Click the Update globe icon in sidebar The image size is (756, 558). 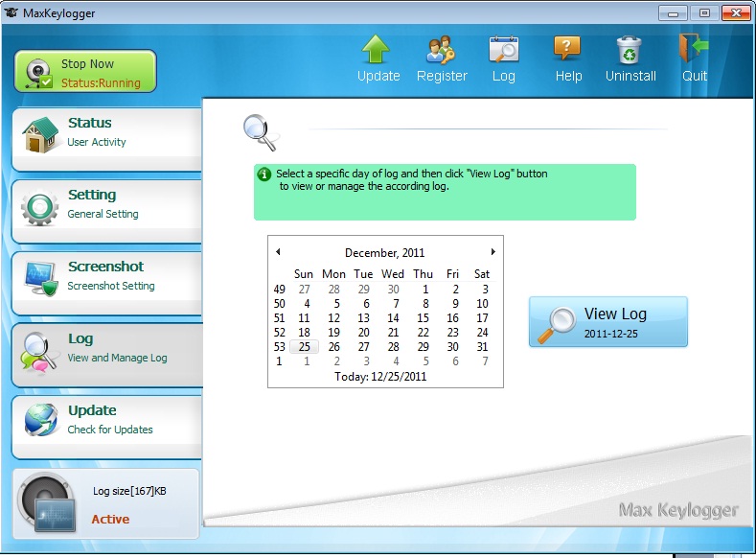point(40,420)
